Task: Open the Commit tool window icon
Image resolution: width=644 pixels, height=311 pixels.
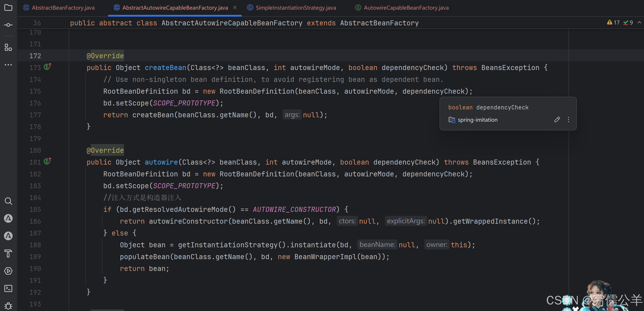Action: (x=8, y=25)
